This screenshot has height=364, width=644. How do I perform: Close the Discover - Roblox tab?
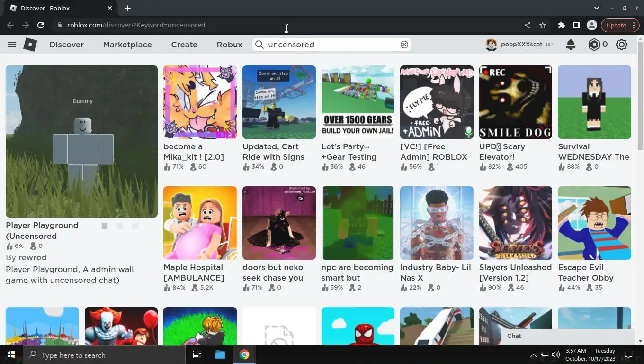[x=110, y=8]
